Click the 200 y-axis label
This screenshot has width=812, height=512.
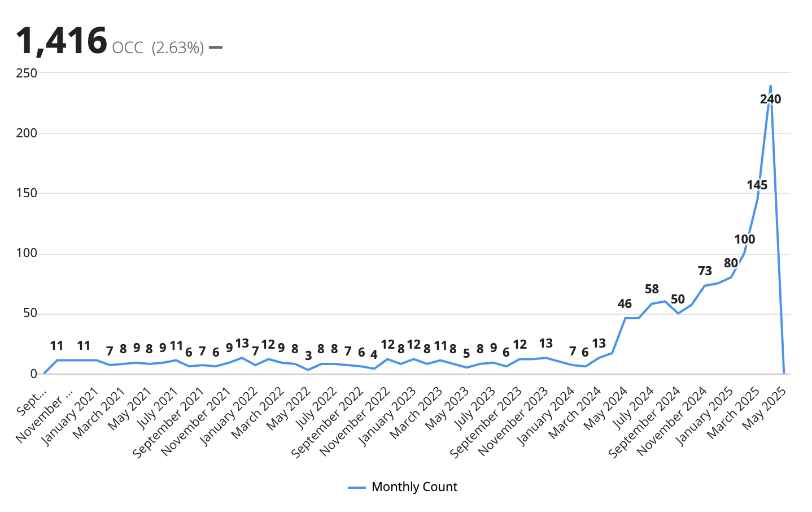[x=27, y=133]
